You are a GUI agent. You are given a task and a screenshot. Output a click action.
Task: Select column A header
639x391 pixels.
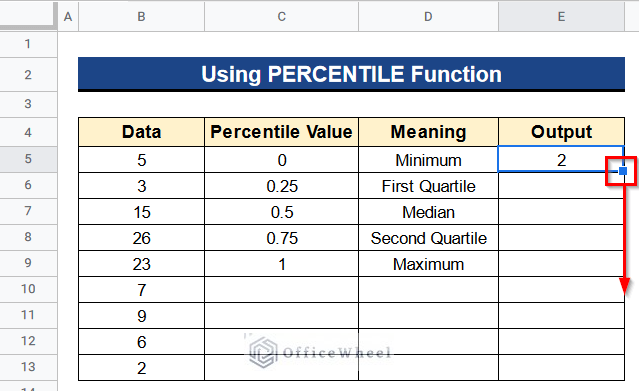coord(68,17)
